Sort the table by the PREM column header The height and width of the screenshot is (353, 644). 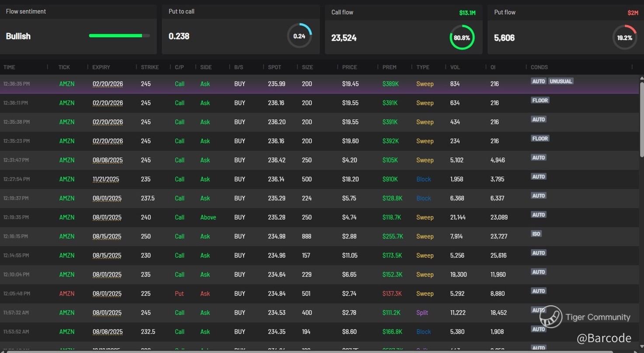(x=389, y=67)
